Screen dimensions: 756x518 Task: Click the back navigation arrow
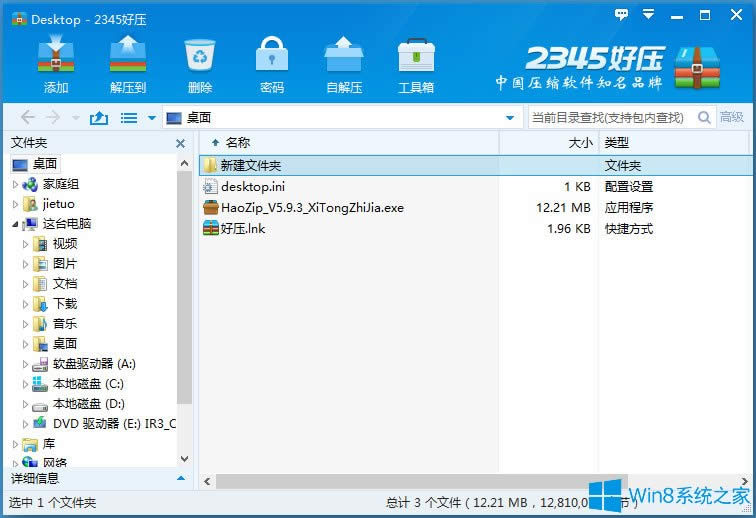coord(28,118)
